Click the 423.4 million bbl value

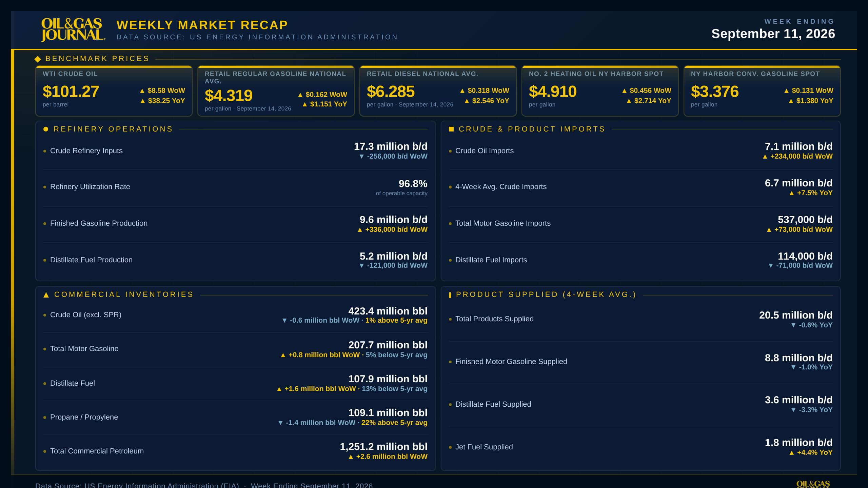coord(388,311)
